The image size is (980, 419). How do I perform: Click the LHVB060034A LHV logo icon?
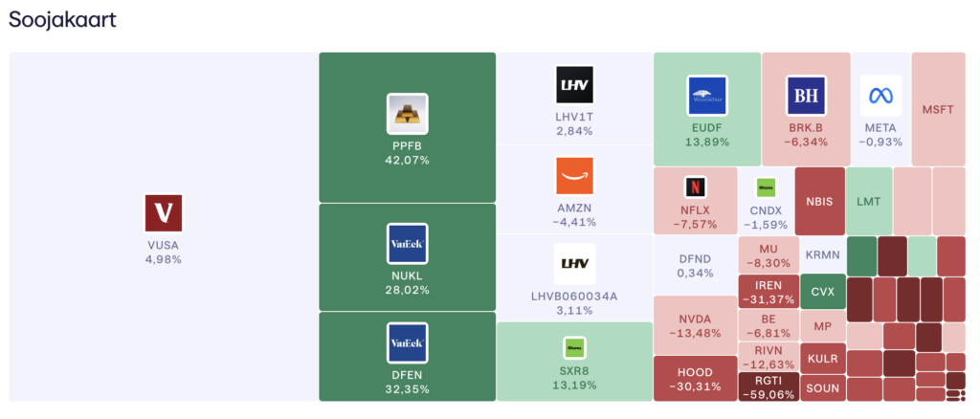coord(574,264)
